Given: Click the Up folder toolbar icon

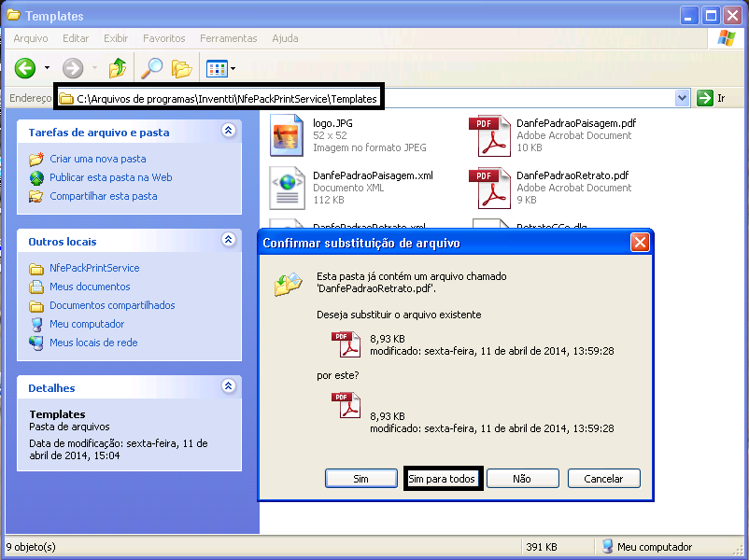Looking at the screenshot, I should [x=118, y=68].
